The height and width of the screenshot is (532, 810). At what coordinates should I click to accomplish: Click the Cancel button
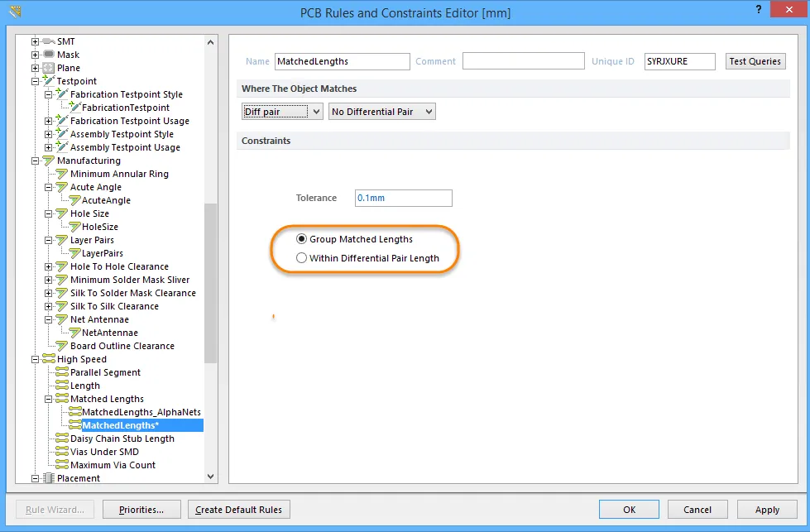697,510
